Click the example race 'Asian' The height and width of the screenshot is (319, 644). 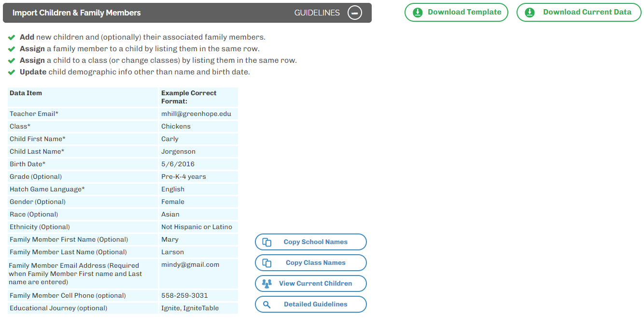coord(170,214)
